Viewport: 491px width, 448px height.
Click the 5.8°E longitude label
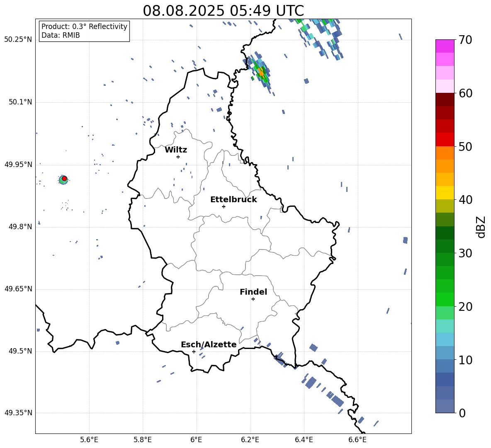click(143, 440)
